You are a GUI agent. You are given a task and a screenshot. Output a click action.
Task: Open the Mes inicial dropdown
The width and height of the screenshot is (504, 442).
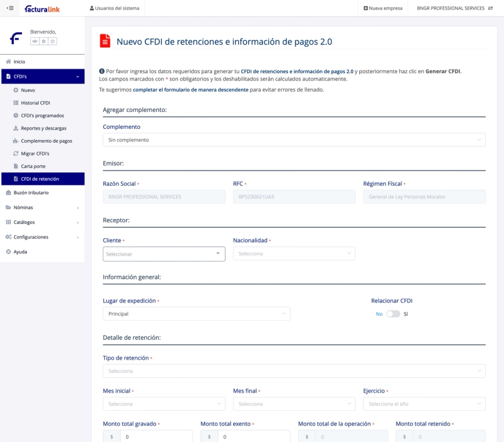pyautogui.click(x=164, y=404)
